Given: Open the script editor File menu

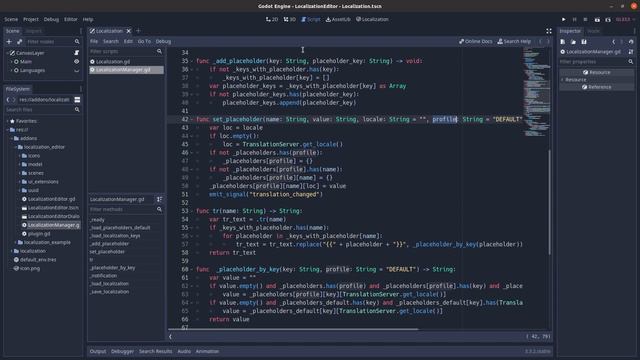Looking at the screenshot, I should (94, 41).
